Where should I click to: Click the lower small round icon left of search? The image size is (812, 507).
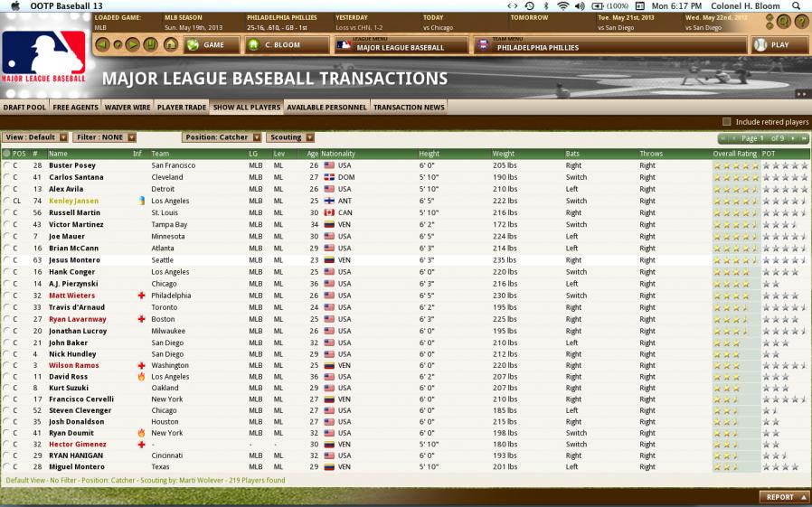770,26
